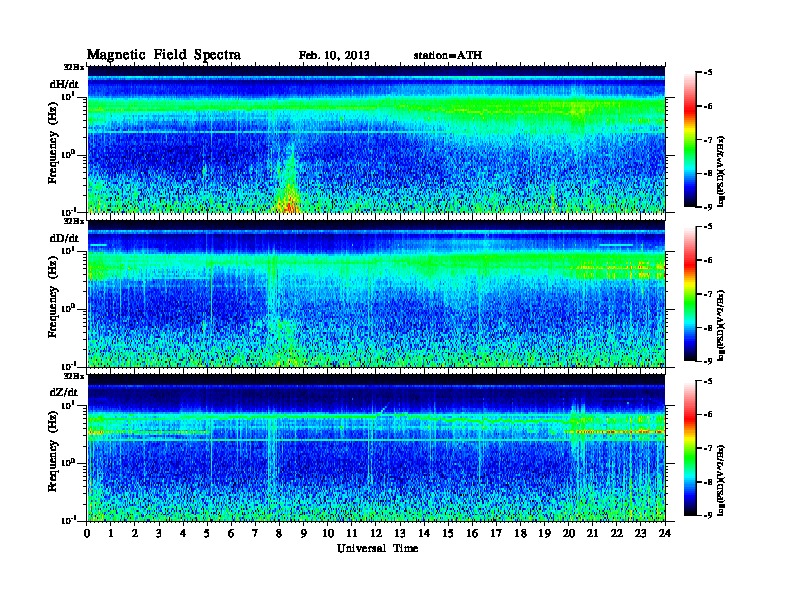
Task: Click the 'Universal Time' axis label
Action: (377, 548)
